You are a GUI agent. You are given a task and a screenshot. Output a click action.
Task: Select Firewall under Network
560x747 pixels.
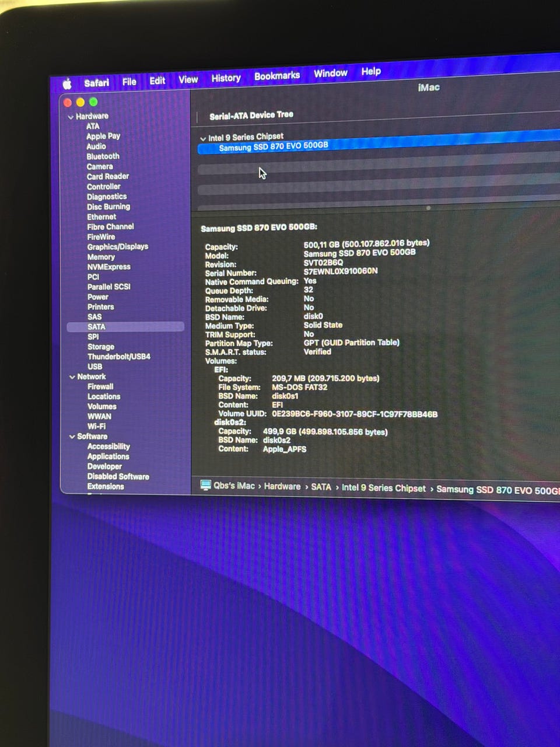(x=100, y=386)
